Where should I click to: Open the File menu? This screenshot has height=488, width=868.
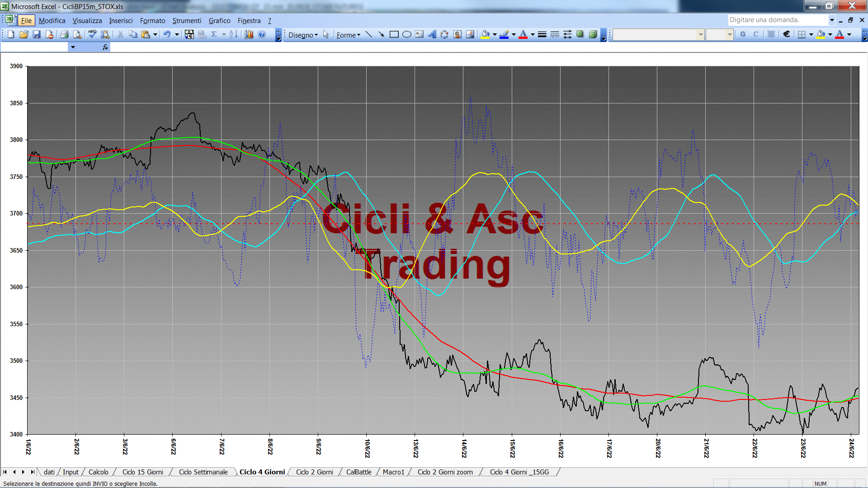[26, 21]
